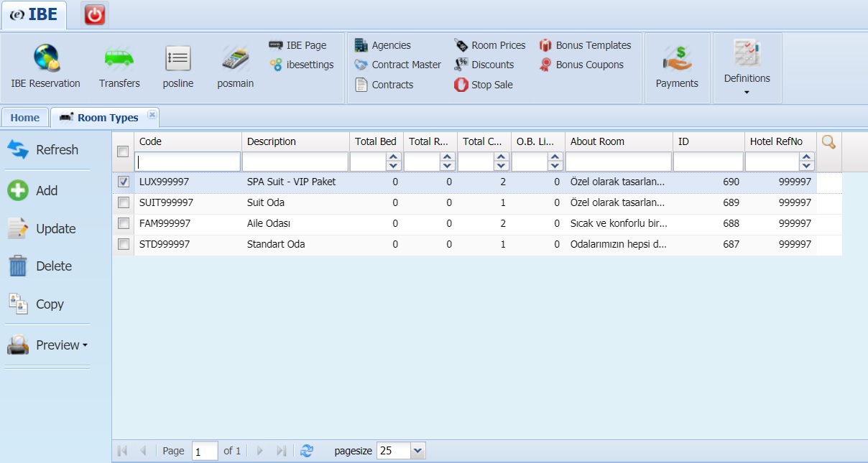Add a new room type

pyautogui.click(x=32, y=191)
